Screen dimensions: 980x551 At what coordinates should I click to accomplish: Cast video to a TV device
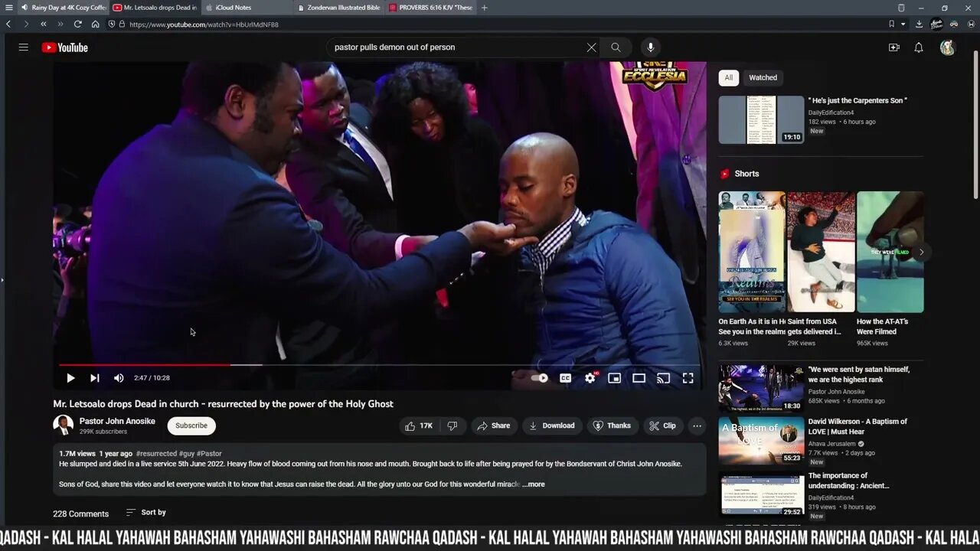click(x=664, y=378)
